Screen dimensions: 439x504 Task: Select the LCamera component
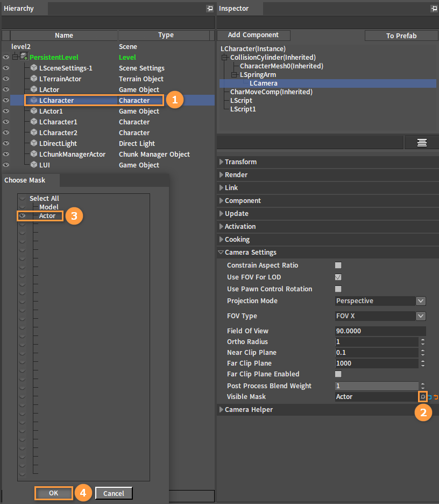click(263, 83)
